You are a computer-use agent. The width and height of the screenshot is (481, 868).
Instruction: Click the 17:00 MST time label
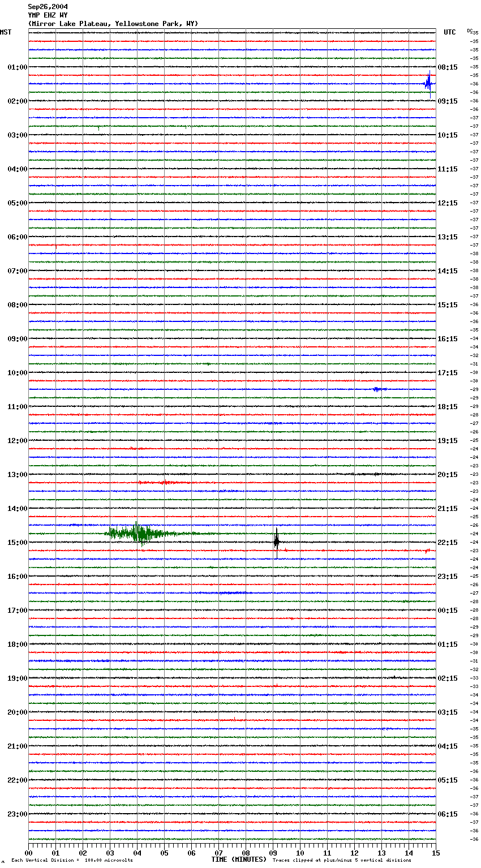click(x=18, y=611)
